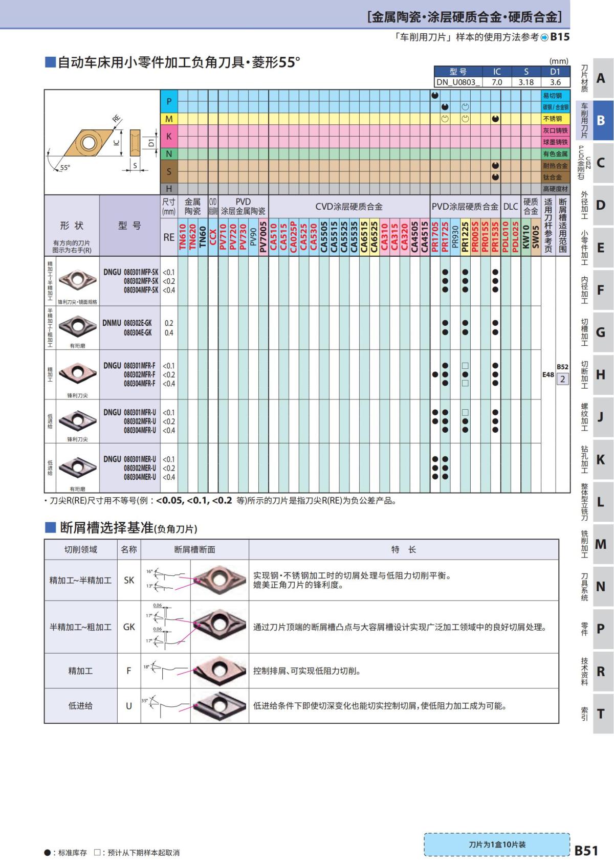
Task: Click the 高硬度材 material tag
Action: coord(555,189)
